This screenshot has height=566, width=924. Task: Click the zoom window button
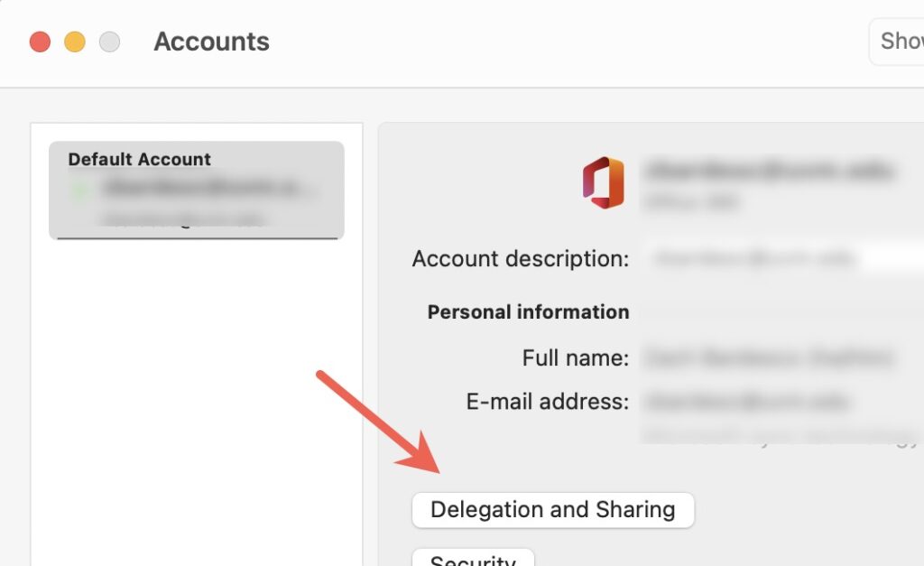109,41
